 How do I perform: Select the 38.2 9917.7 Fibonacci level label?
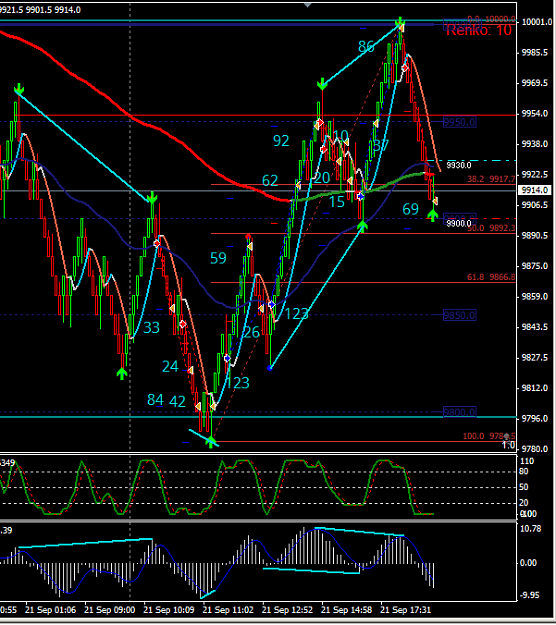click(x=491, y=179)
